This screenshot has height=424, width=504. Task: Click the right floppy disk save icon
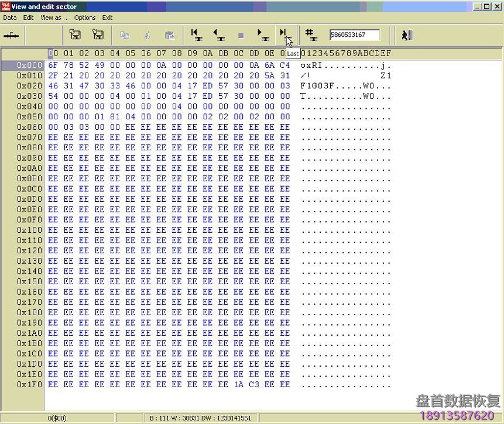click(98, 35)
